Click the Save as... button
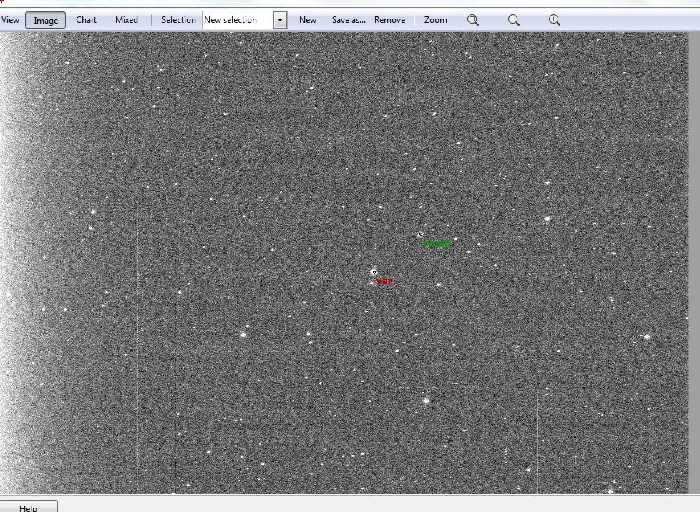Screen dimensions: 700x512 pos(349,20)
